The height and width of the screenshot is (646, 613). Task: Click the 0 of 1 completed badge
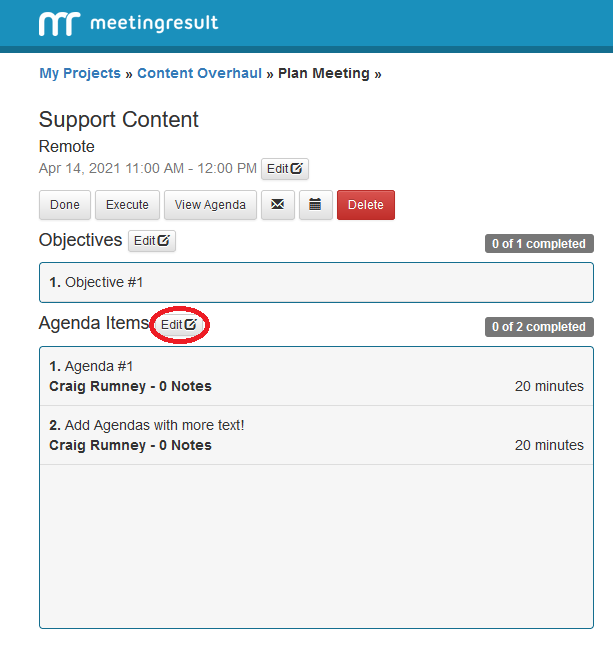(539, 244)
